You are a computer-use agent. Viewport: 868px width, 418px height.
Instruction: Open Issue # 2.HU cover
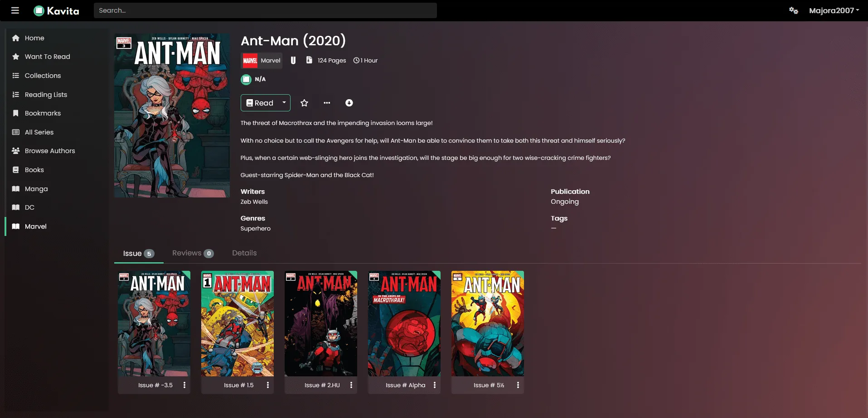pos(321,323)
